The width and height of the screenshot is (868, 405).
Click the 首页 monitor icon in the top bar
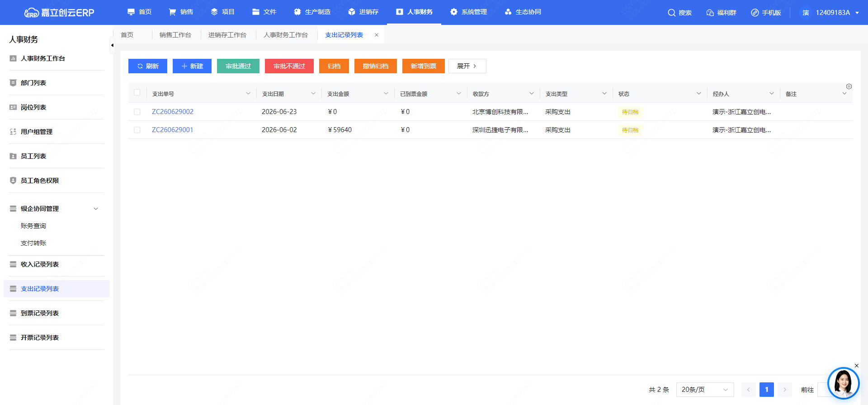pyautogui.click(x=131, y=12)
